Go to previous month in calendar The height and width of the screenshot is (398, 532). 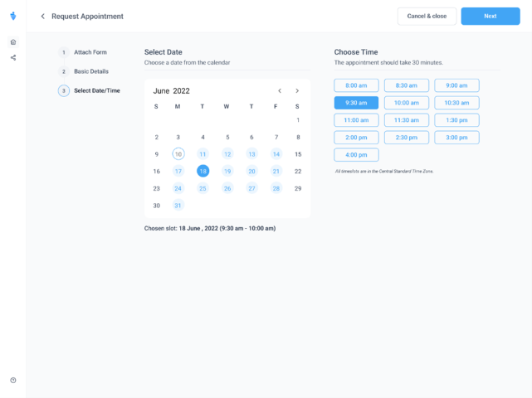[x=280, y=90]
